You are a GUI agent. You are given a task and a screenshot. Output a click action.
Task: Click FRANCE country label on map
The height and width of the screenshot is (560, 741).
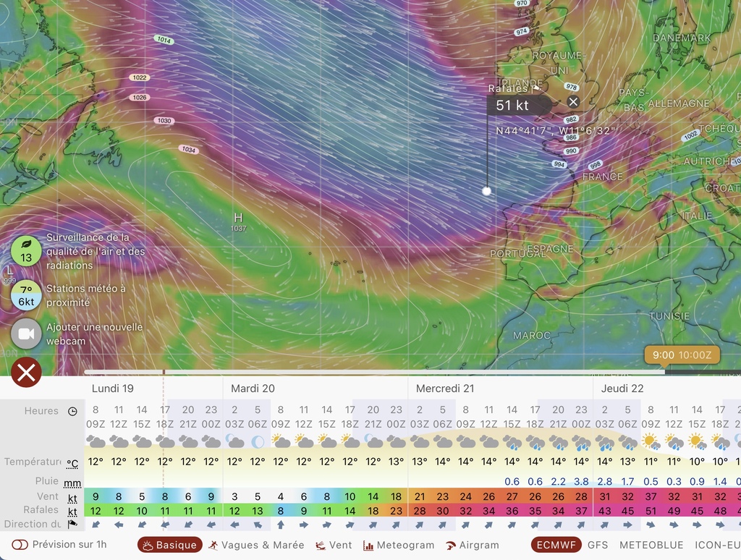click(602, 177)
